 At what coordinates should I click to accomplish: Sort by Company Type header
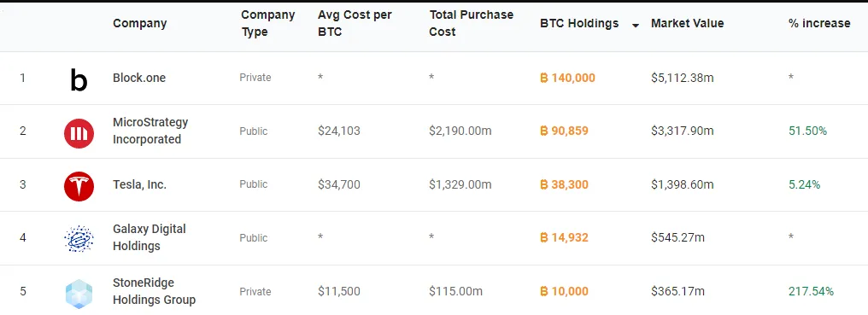pos(268,23)
